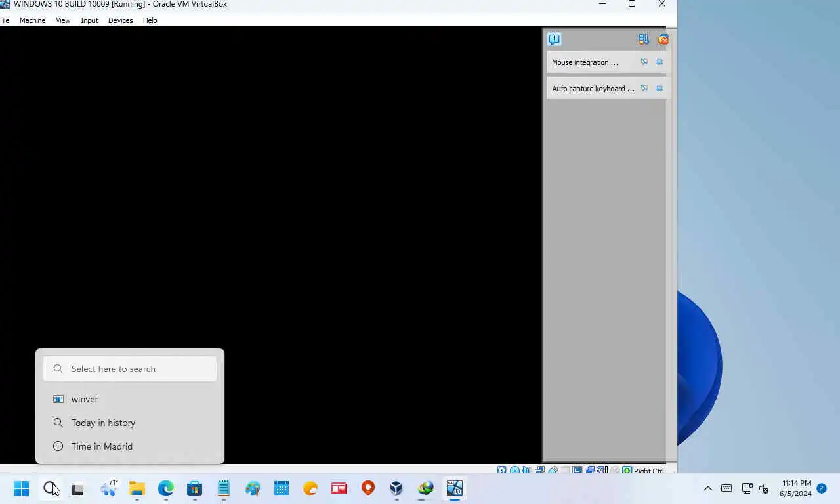Click the display status bar indicator
The width and height of the screenshot is (840, 504).
pos(577,470)
